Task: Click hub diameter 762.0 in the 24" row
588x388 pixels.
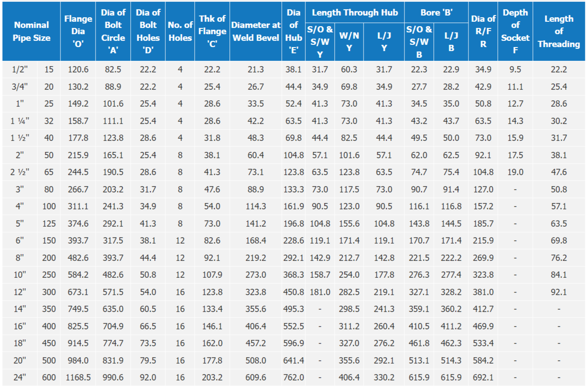Action: 294,378
